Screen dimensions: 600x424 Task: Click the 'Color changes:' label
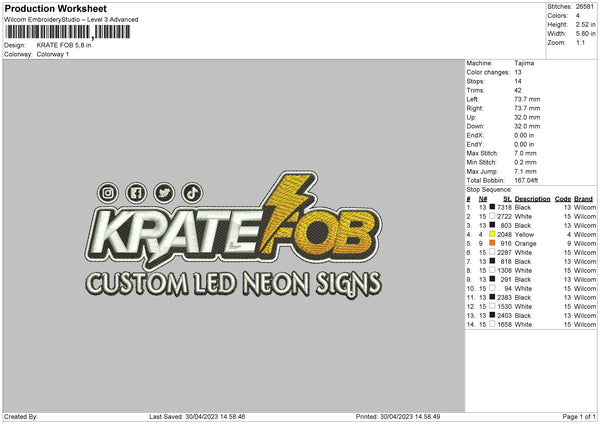[488, 72]
